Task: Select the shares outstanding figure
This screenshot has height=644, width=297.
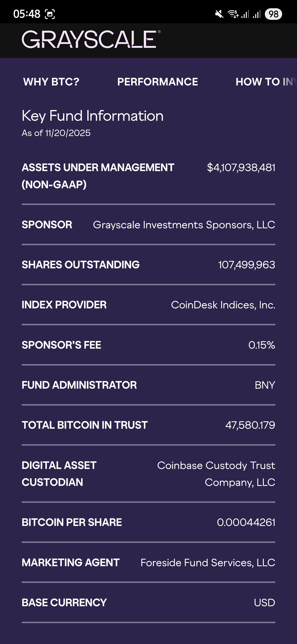Action: 246,265
